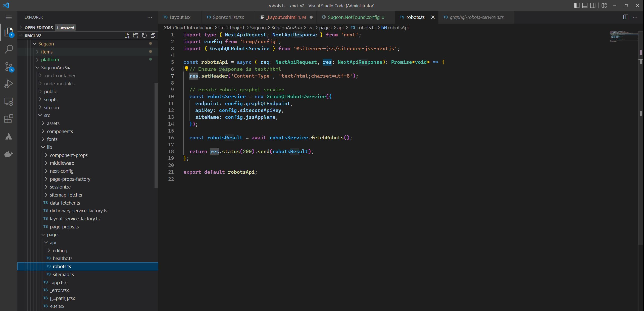The image size is (644, 311).
Task: Switch to the Layout.tsx tab
Action: coord(180,17)
